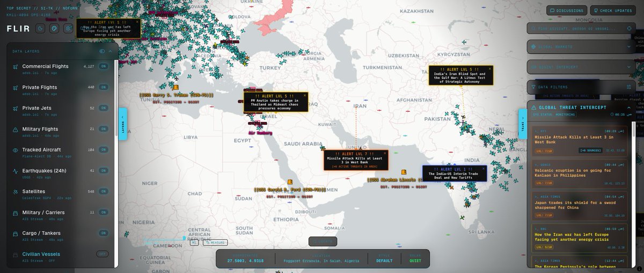The image size is (644, 273).
Task: Close the India's Iran Blind Spot alert
Action: [489, 69]
